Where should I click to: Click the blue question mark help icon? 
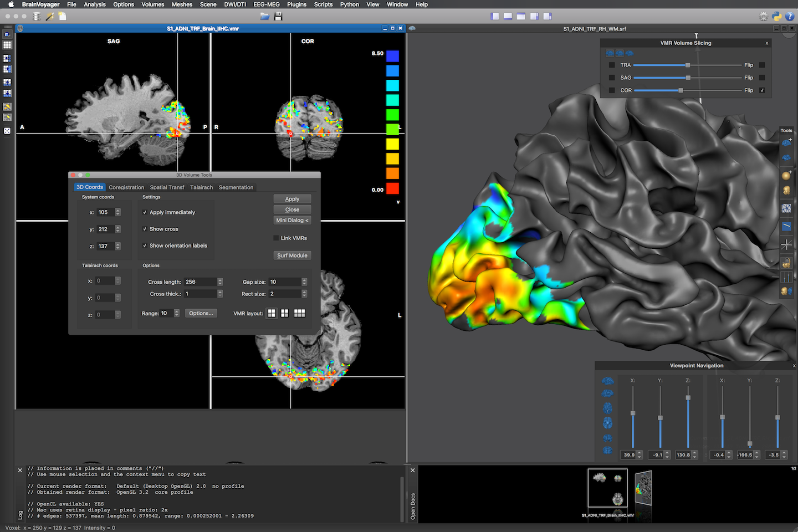pyautogui.click(x=790, y=16)
